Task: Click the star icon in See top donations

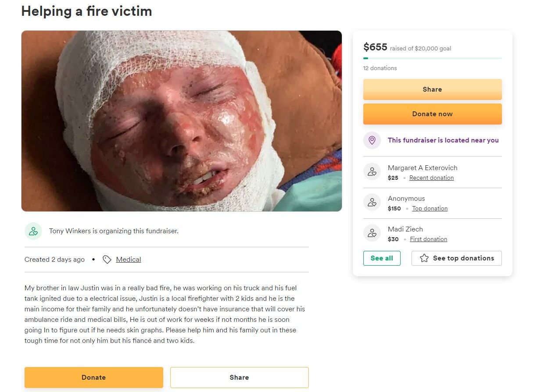Action: tap(424, 258)
